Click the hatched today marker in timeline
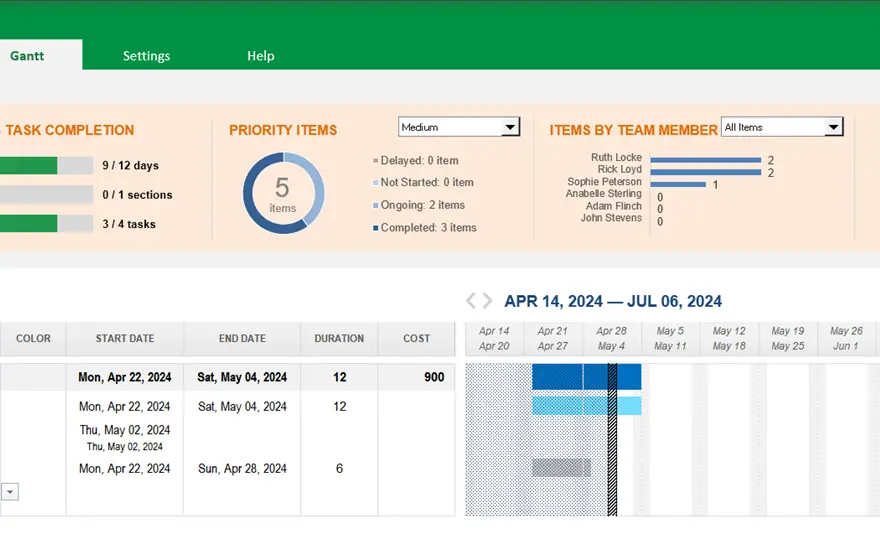The image size is (880, 560). [x=612, y=440]
